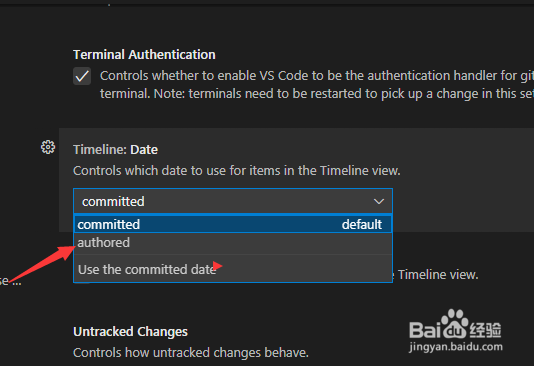Click the Use the committed date description
The image size is (534, 366).
pos(147,269)
